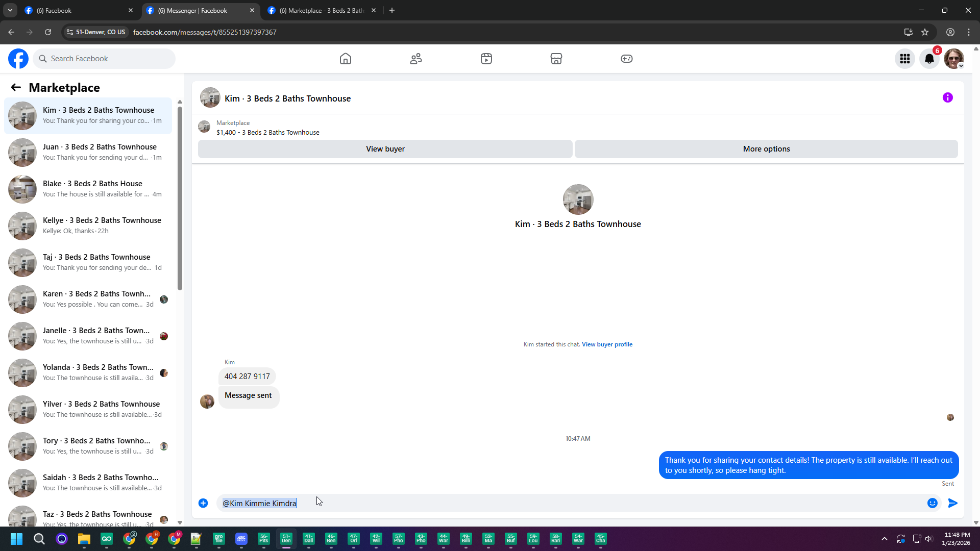The height and width of the screenshot is (551, 980).
Task: Click the emoji picker icon
Action: click(x=933, y=503)
